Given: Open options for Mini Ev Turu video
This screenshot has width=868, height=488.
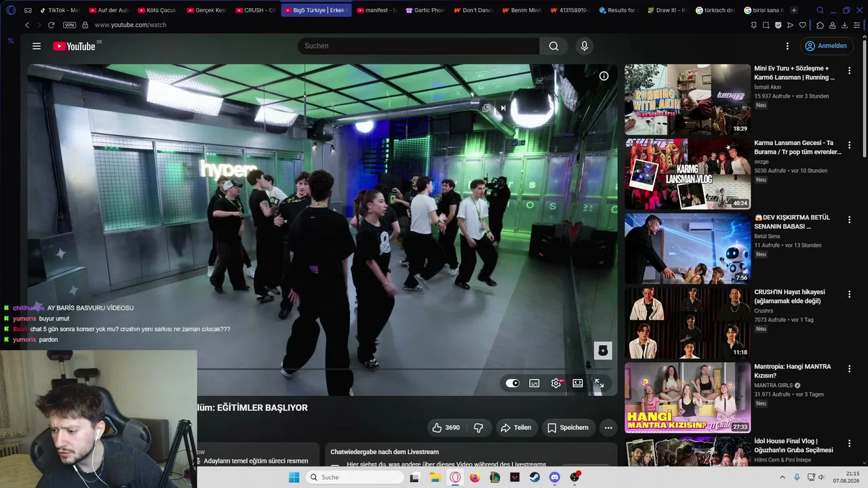Looking at the screenshot, I should point(849,70).
